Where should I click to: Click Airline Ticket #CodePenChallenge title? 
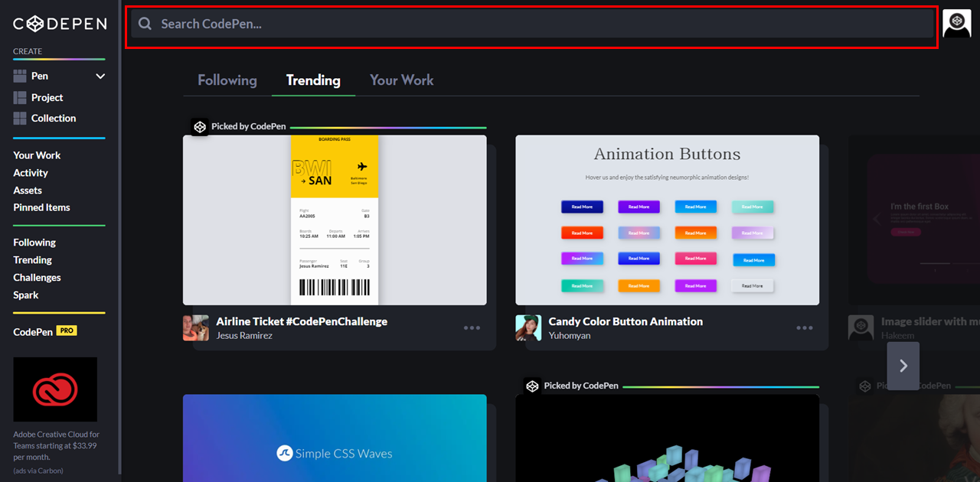pyautogui.click(x=302, y=321)
